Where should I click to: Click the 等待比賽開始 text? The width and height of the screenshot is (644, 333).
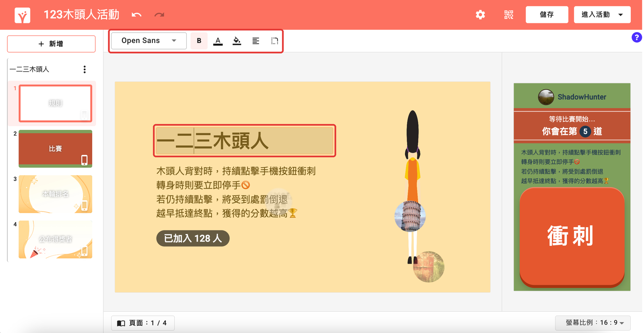coord(572,119)
